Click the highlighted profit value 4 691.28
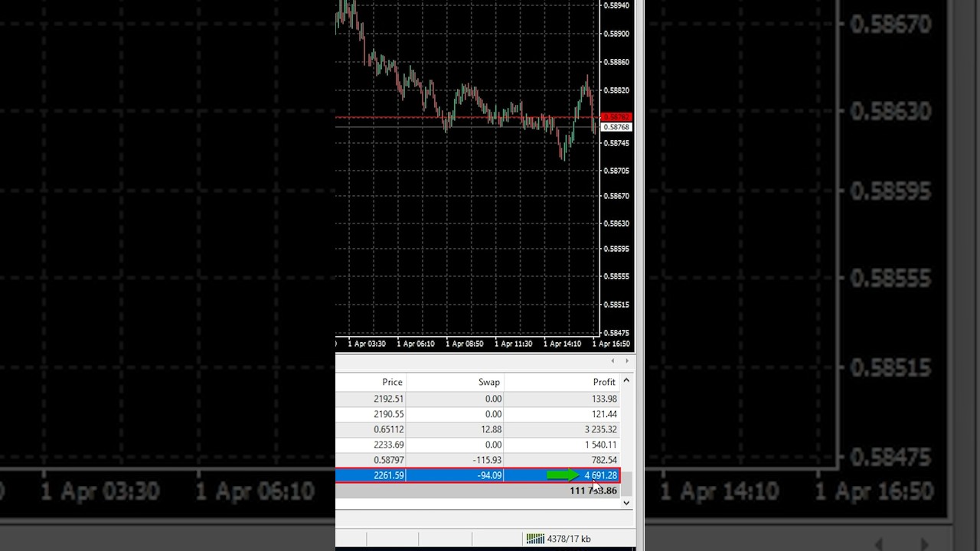Viewport: 980px width, 551px height. [600, 475]
